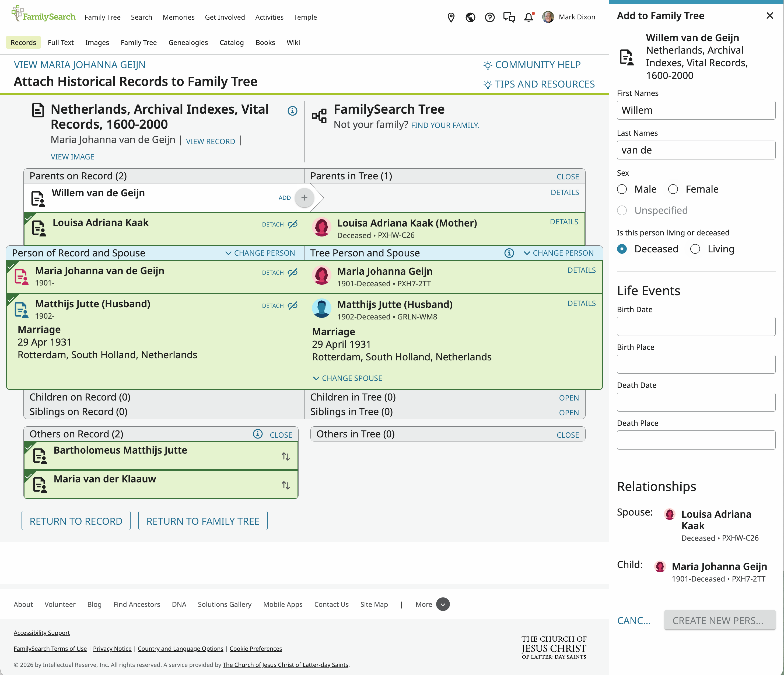784x675 pixels.
Task: Click the Return to Record button
Action: [x=76, y=521]
